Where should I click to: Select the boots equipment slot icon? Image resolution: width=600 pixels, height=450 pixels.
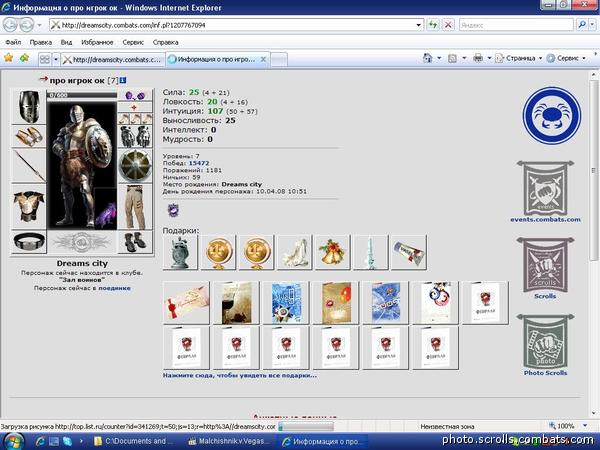pyautogui.click(x=135, y=242)
